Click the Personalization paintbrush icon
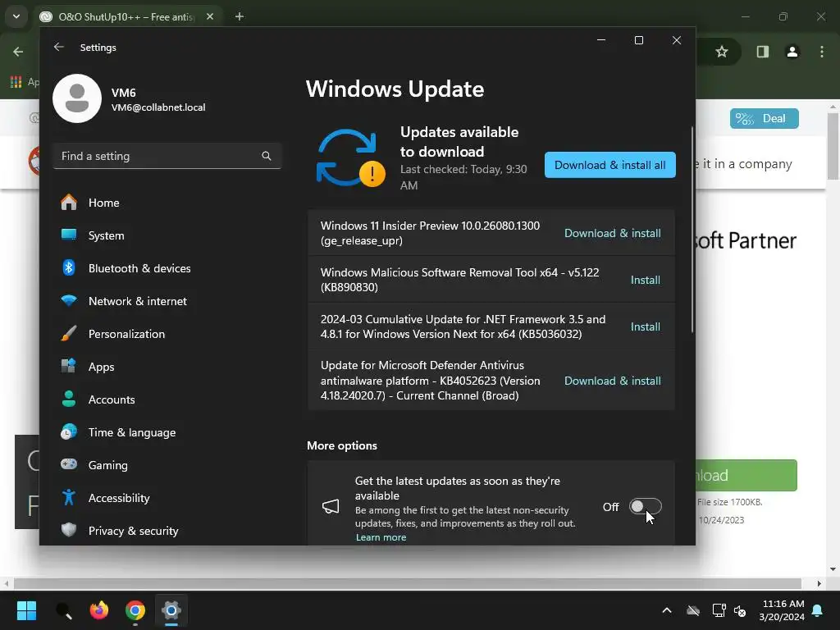The height and width of the screenshot is (630, 840). tap(69, 333)
